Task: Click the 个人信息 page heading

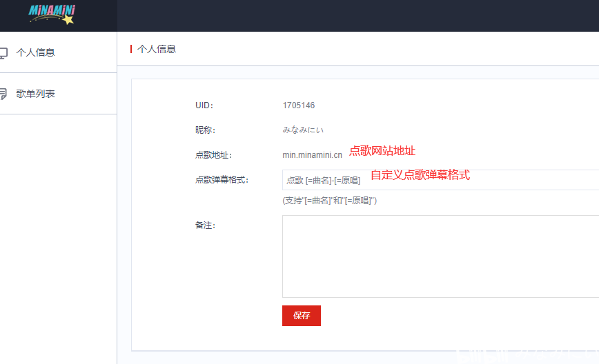Action: [157, 49]
